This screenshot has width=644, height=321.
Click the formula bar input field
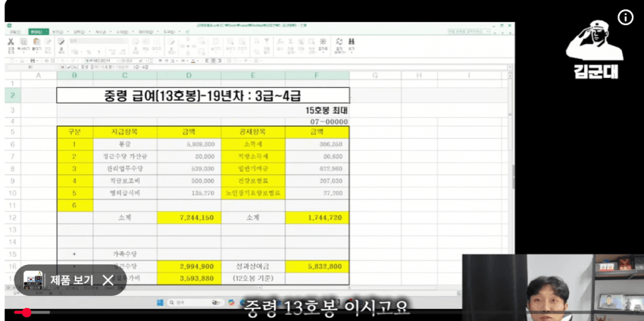(292, 67)
